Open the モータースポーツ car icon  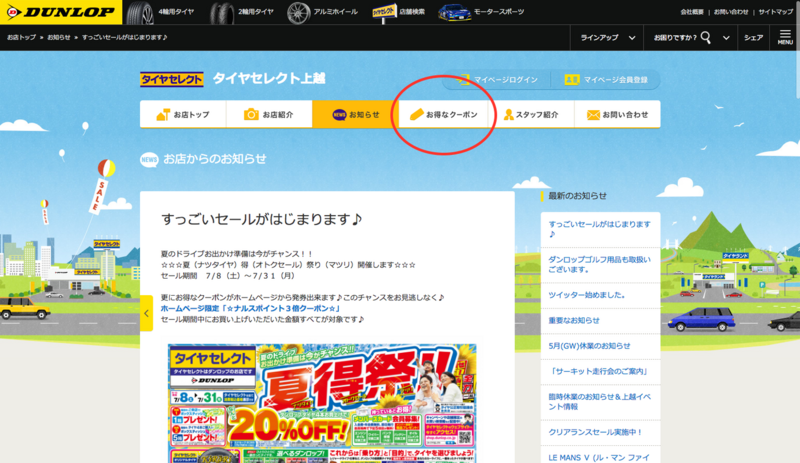[454, 12]
